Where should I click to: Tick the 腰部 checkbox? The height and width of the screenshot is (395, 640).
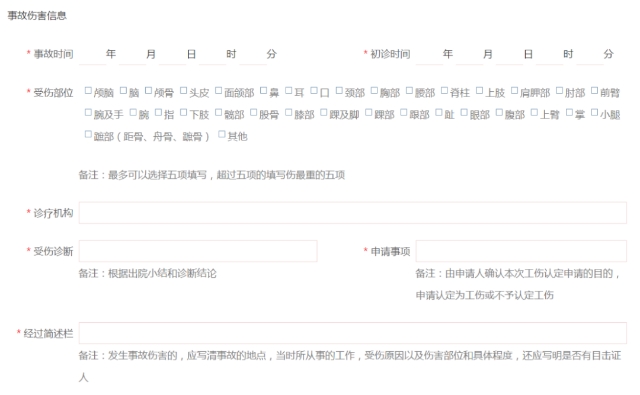tap(409, 91)
